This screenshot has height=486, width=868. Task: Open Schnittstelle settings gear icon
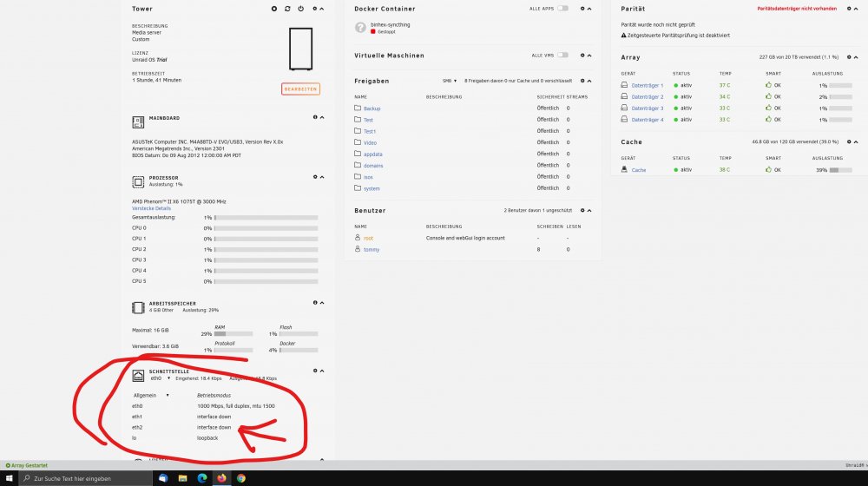315,371
